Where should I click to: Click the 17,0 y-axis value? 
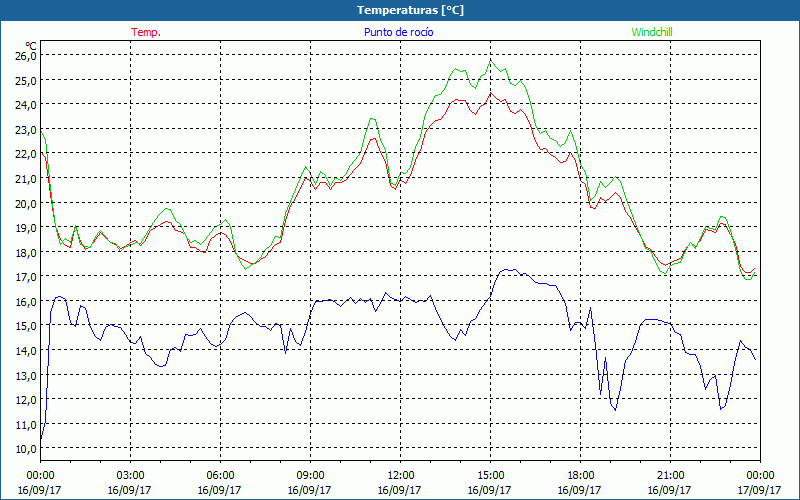point(26,277)
